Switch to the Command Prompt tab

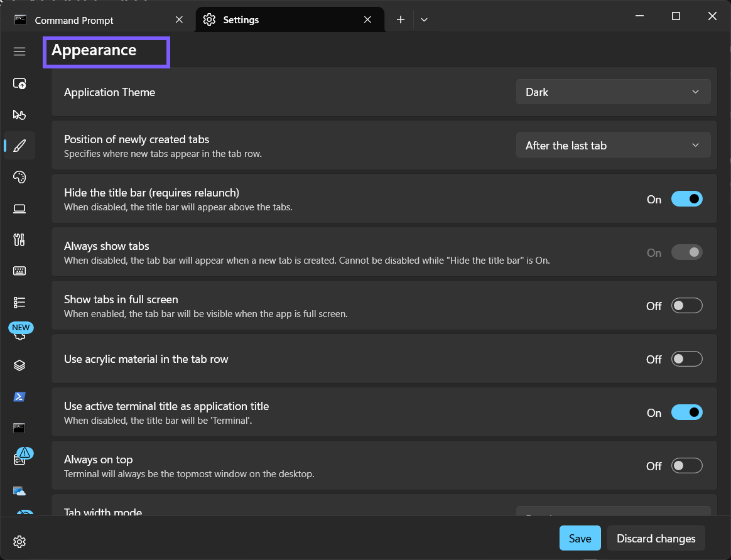[97, 19]
